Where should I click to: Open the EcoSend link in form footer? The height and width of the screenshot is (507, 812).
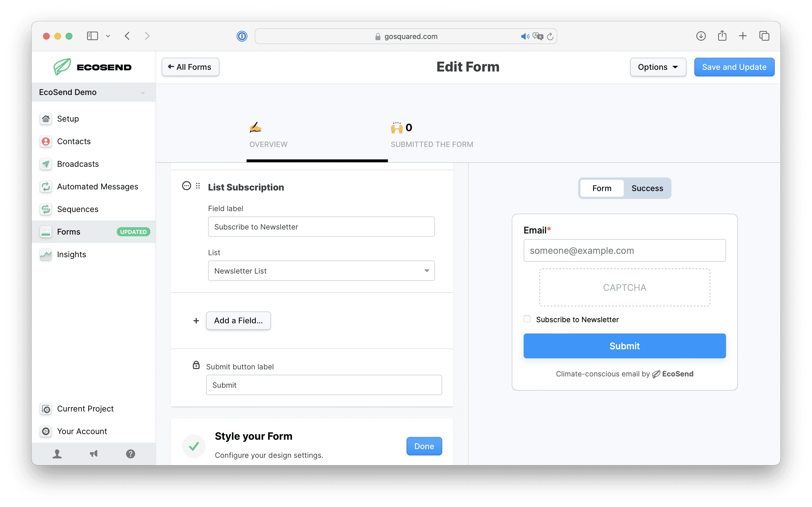pyautogui.click(x=673, y=374)
